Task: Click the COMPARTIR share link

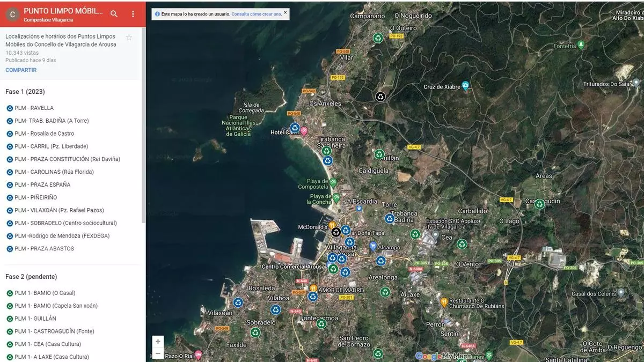Action: (x=21, y=70)
